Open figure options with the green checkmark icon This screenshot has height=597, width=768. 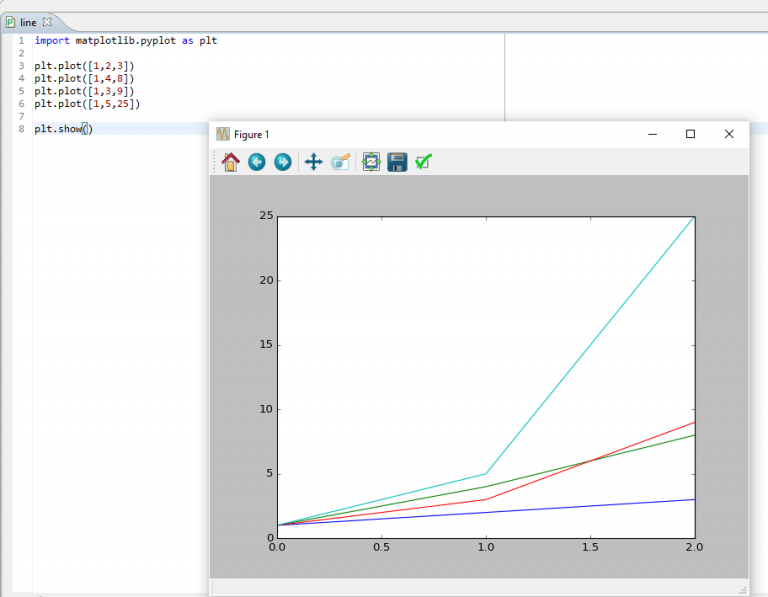(x=424, y=162)
